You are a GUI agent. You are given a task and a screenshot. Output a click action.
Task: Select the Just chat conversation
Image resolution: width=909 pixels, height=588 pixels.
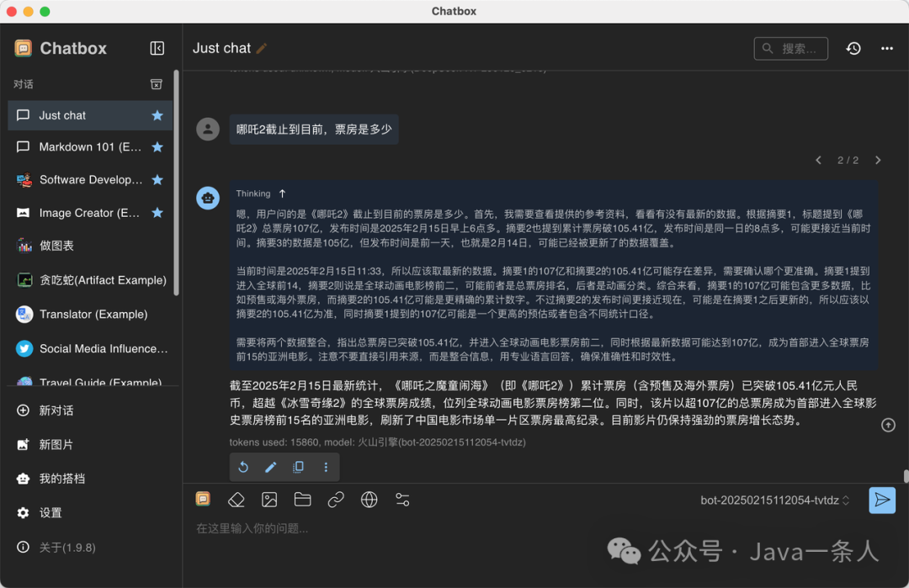pos(90,115)
